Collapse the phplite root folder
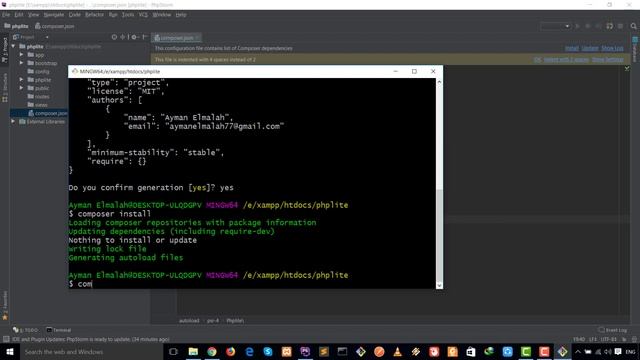 13,47
